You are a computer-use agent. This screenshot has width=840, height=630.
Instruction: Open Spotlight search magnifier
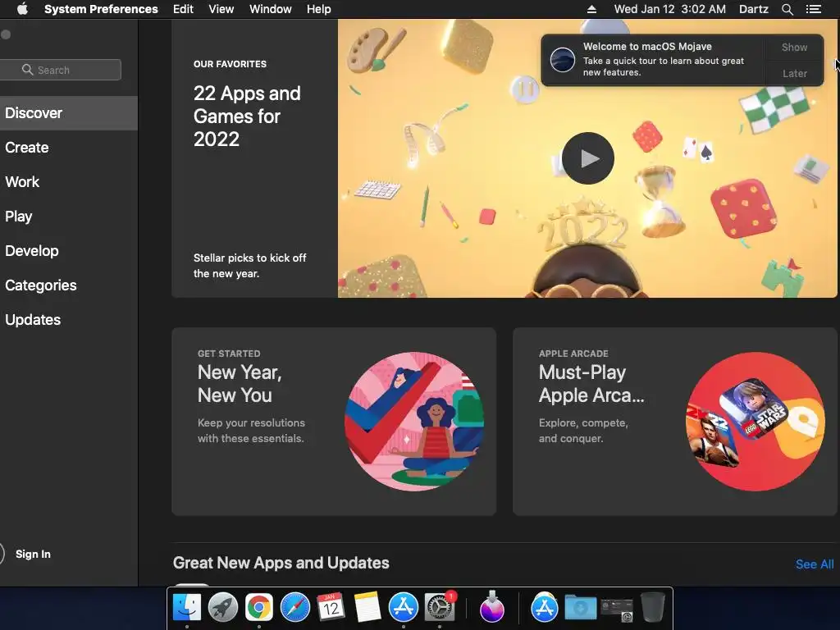(787, 9)
